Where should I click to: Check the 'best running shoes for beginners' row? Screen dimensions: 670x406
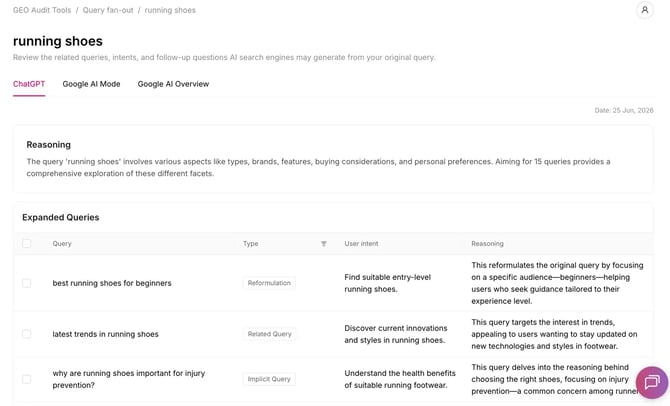pos(26,283)
